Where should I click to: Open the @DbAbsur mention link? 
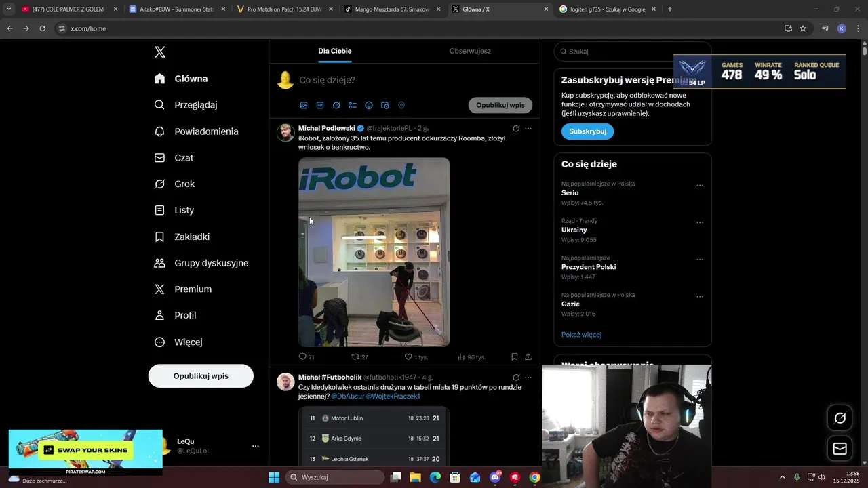coord(347,396)
